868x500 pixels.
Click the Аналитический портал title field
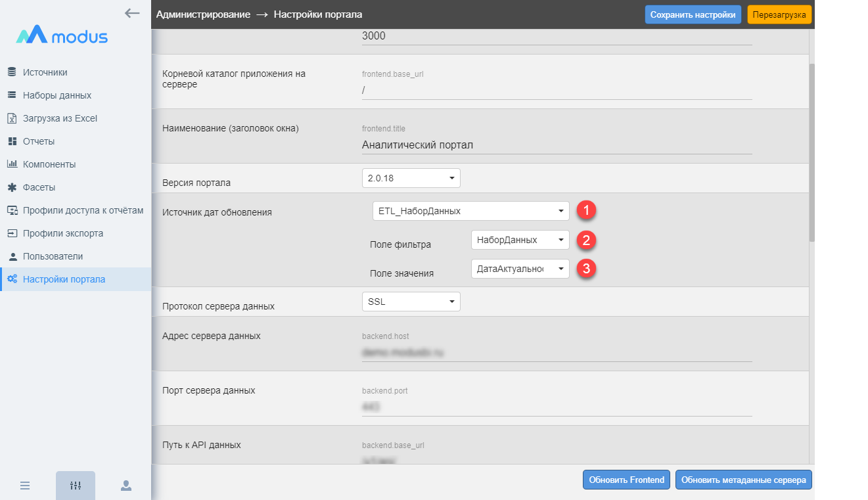click(x=556, y=145)
